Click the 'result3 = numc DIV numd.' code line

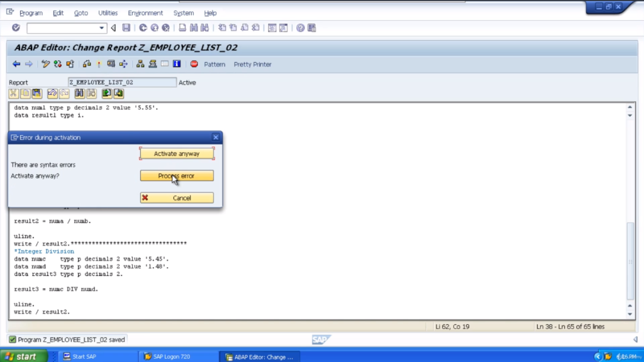[56, 289]
